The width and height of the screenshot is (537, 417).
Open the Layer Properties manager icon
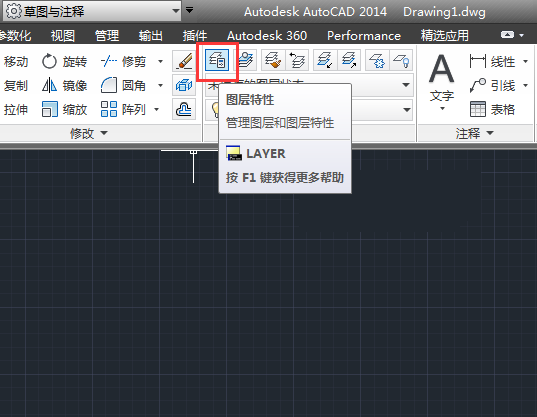click(217, 61)
